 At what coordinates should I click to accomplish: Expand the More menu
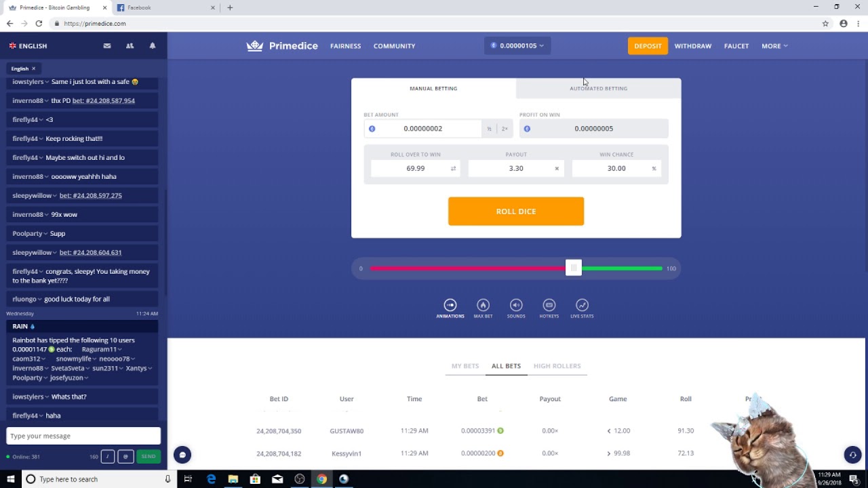click(x=774, y=46)
